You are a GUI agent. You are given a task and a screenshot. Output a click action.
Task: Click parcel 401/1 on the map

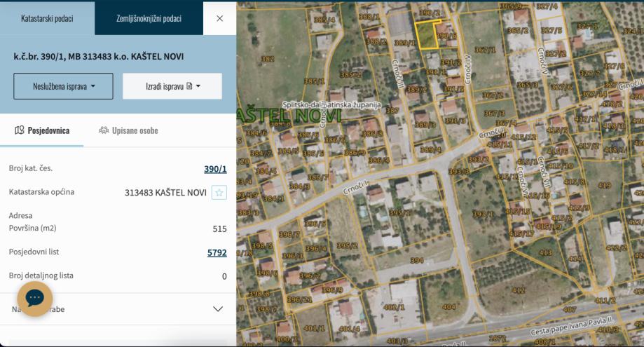pyautogui.click(x=314, y=328)
